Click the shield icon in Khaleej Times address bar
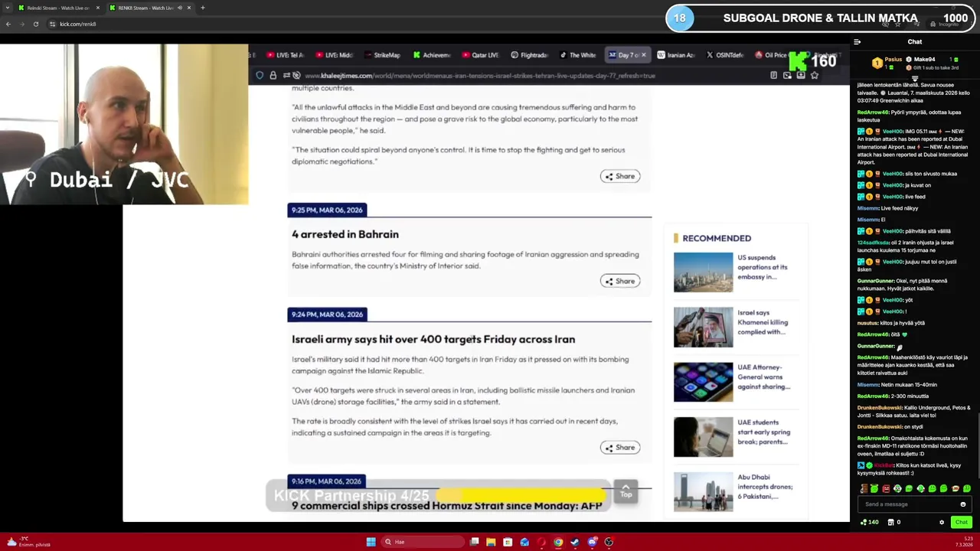980x551 pixels. pyautogui.click(x=260, y=75)
